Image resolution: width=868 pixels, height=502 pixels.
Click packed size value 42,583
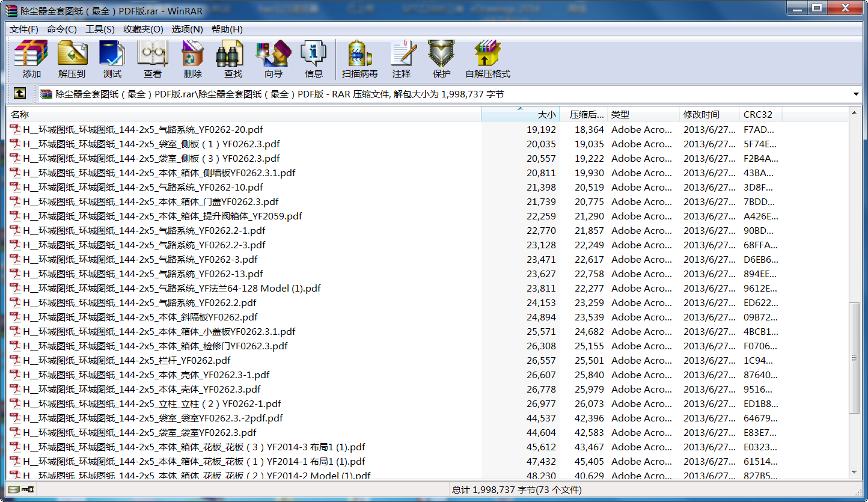589,432
